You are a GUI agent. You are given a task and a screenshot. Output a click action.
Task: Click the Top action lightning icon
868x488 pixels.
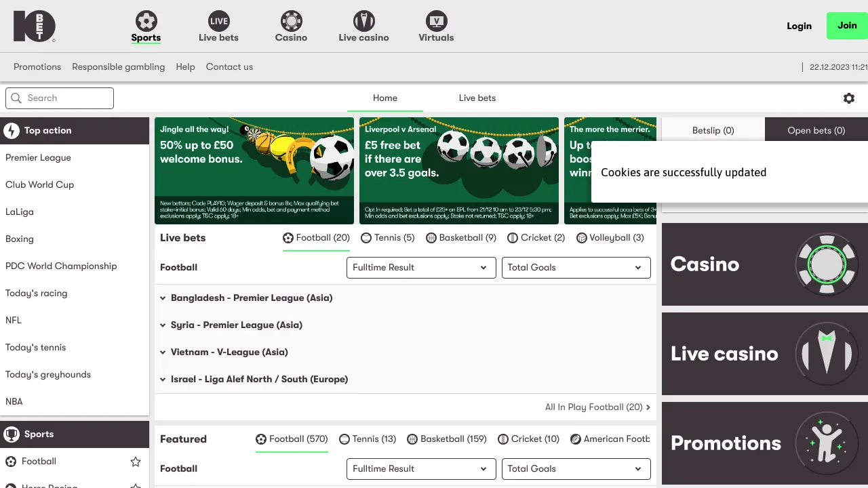12,130
